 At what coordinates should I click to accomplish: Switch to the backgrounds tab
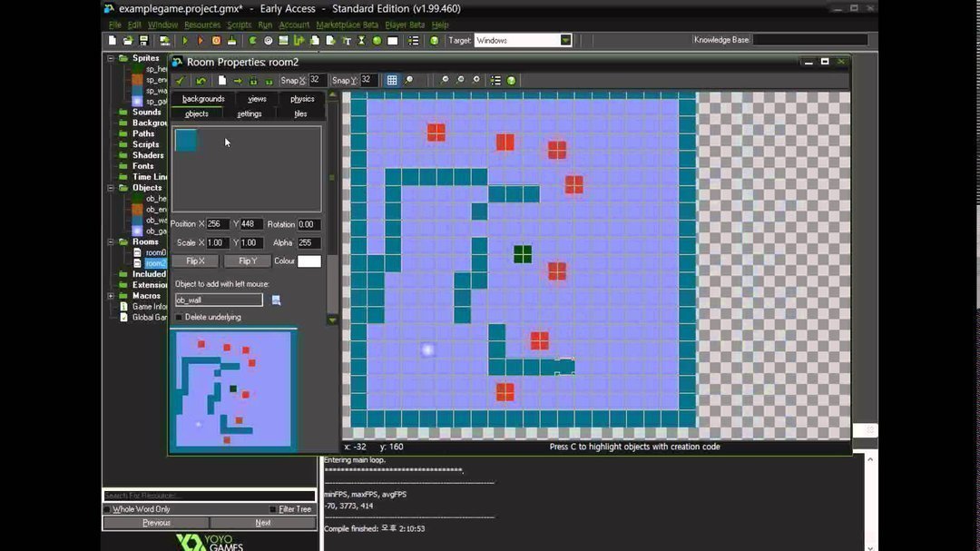click(203, 99)
